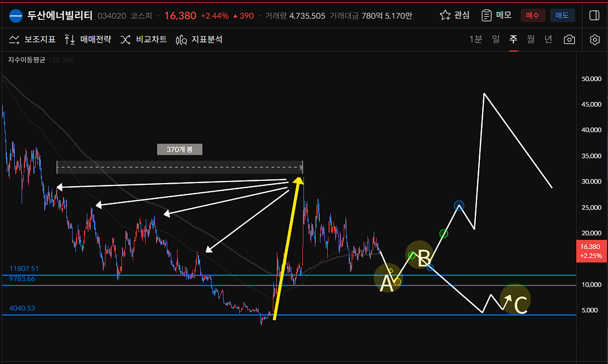Click the trading volume 4,735,505
This screenshot has width=608, height=364.
(307, 16)
